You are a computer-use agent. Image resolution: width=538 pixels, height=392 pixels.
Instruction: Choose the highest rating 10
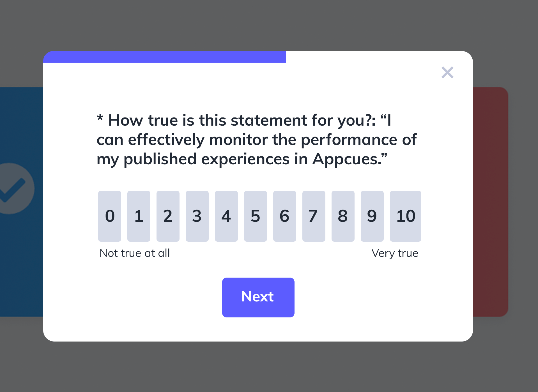(406, 216)
